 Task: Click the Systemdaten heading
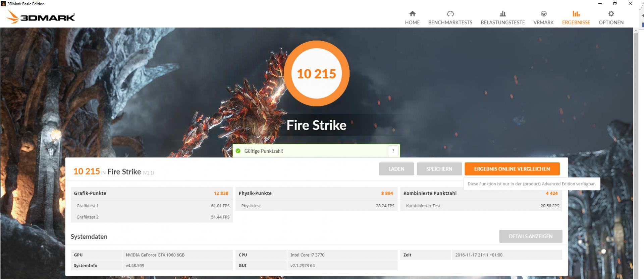(89, 236)
